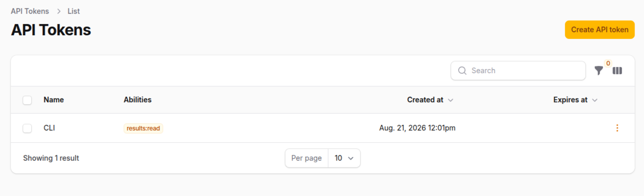Expand the Per page dropdown

point(344,158)
